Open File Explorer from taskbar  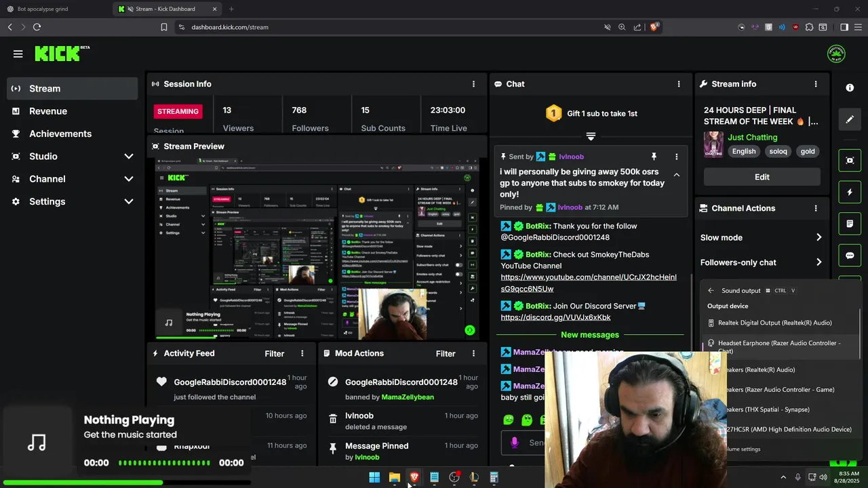pos(394,478)
